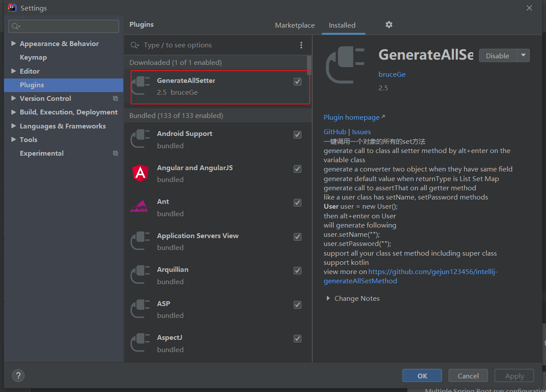
Task: Expand the Change Notes section
Action: click(328, 298)
